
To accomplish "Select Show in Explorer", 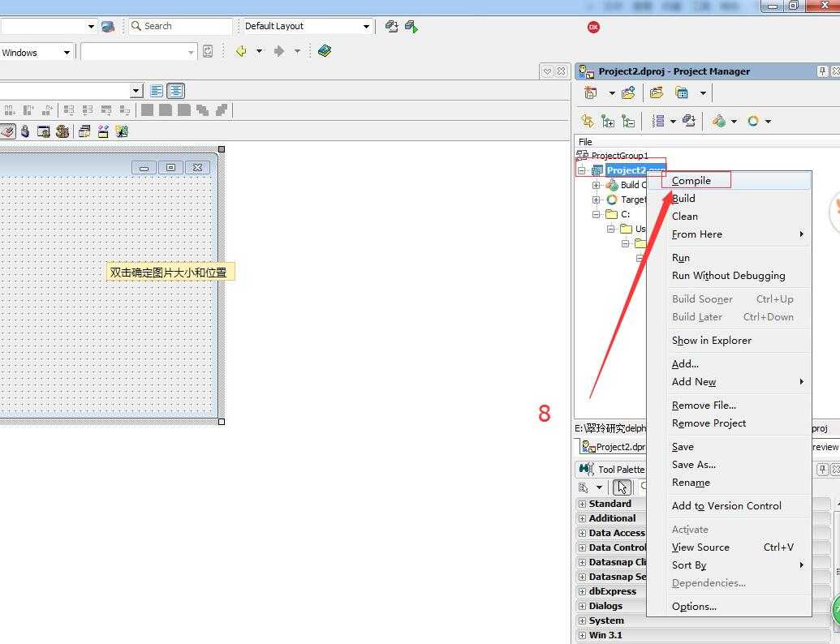I will (x=729, y=340).
